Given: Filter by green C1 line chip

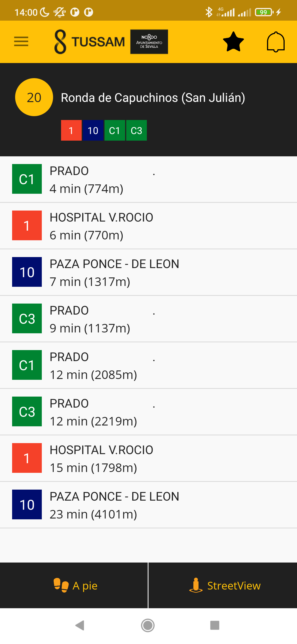Looking at the screenshot, I should [115, 130].
